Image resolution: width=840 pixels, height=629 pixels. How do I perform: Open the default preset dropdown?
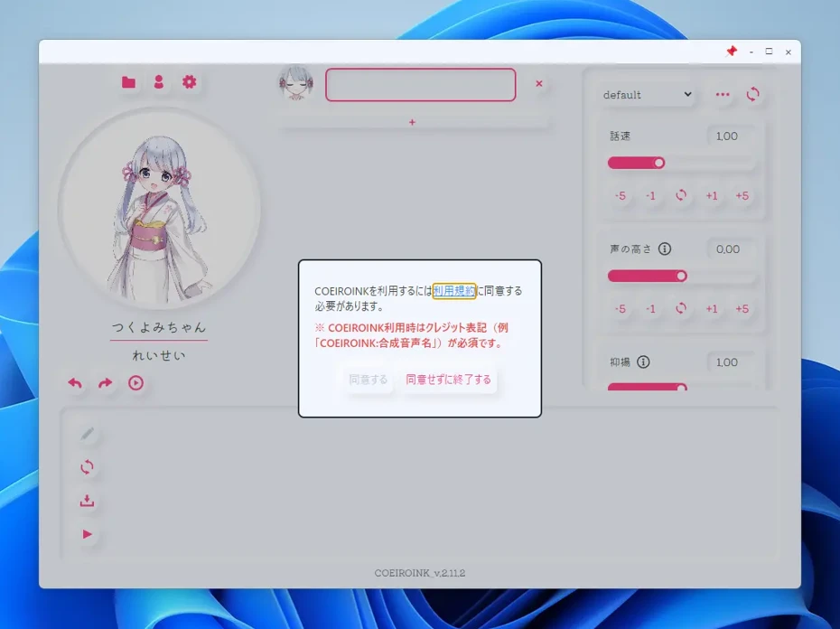pos(647,95)
